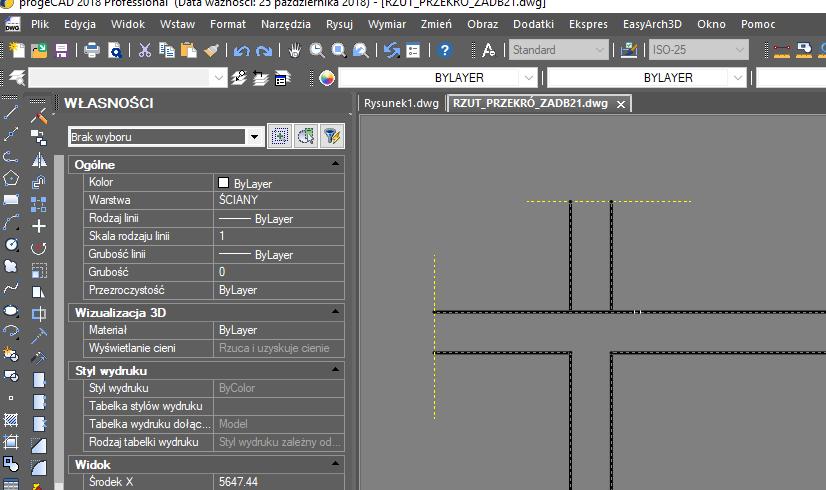Collapse the Styl wydruku section
Viewport: 826px width, 490px height.
pos(335,370)
